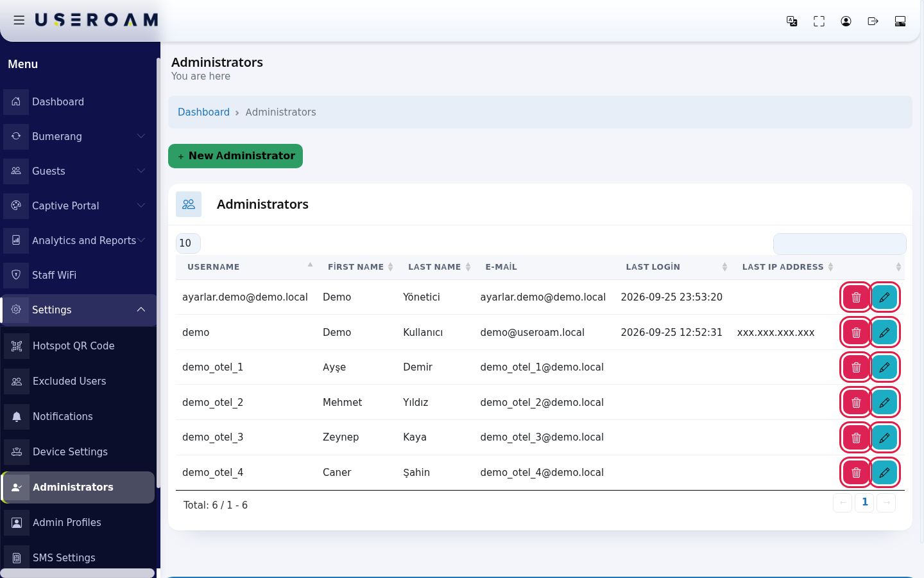Screen dimensions: 924x578
Task: Open Admin Profiles page
Action: (78, 522)
